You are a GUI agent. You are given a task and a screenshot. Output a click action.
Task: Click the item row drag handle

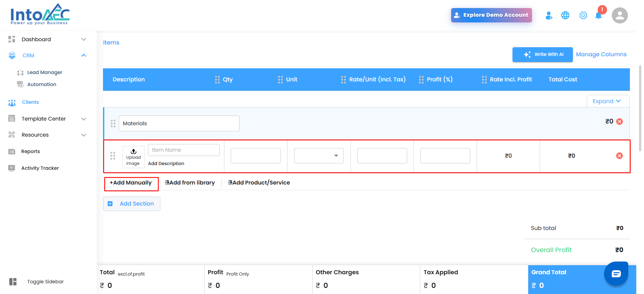pyautogui.click(x=113, y=156)
